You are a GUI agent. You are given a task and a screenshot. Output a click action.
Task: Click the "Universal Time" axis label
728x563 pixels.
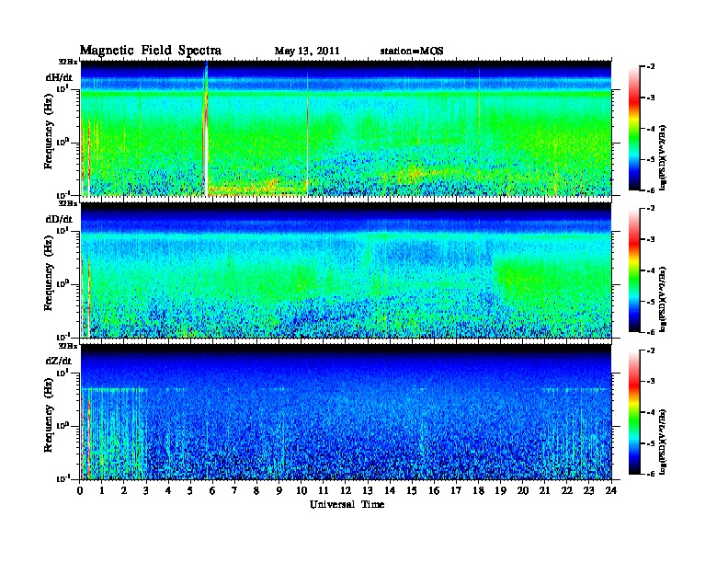pyautogui.click(x=347, y=504)
